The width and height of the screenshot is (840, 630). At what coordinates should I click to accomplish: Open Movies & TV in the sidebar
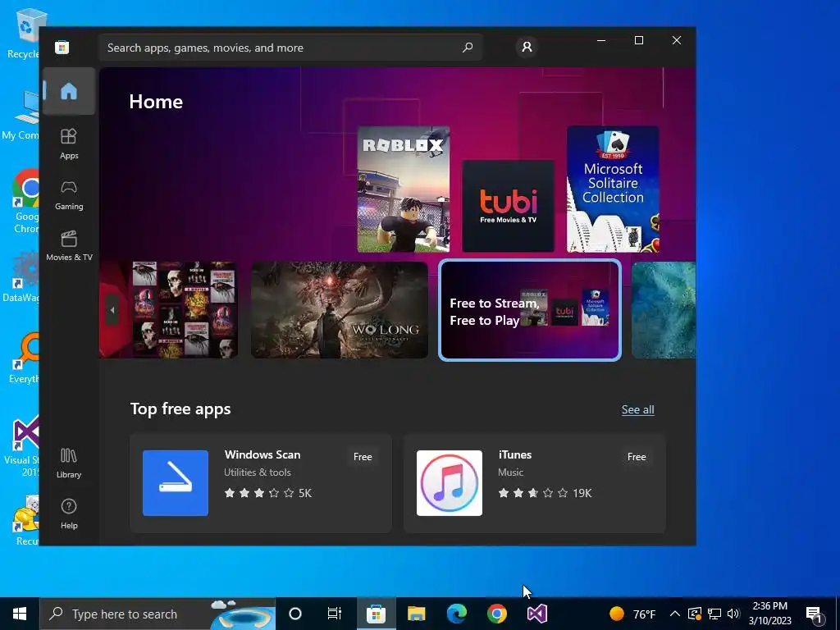(x=69, y=246)
